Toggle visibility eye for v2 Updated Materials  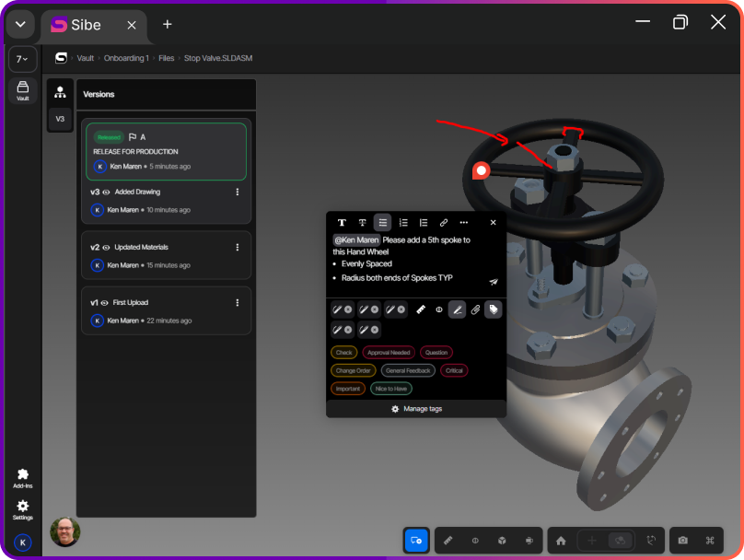pos(106,247)
